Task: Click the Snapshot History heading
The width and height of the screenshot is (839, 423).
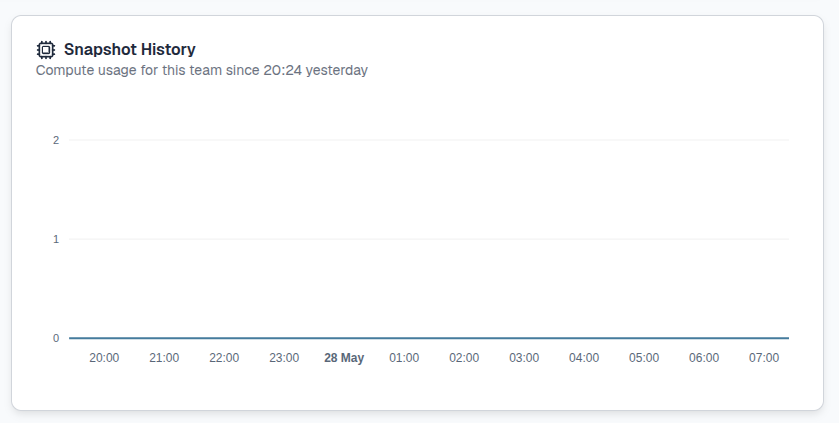Action: tap(129, 50)
